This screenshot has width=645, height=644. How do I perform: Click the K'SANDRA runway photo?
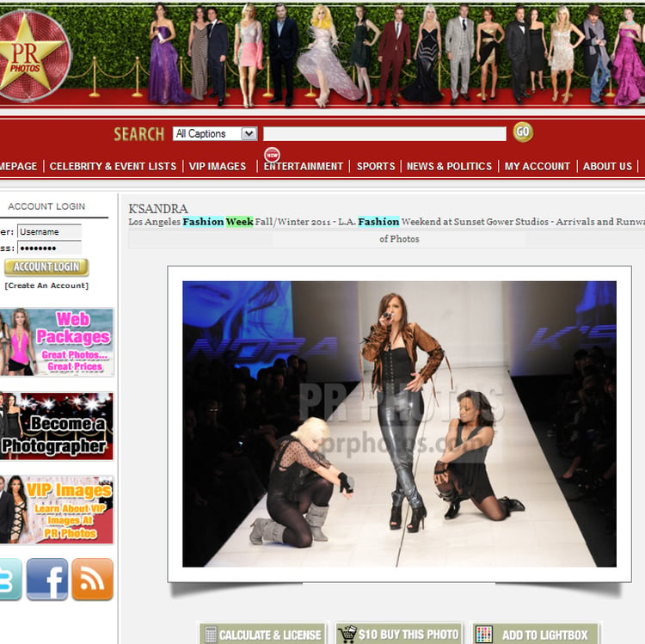399,424
